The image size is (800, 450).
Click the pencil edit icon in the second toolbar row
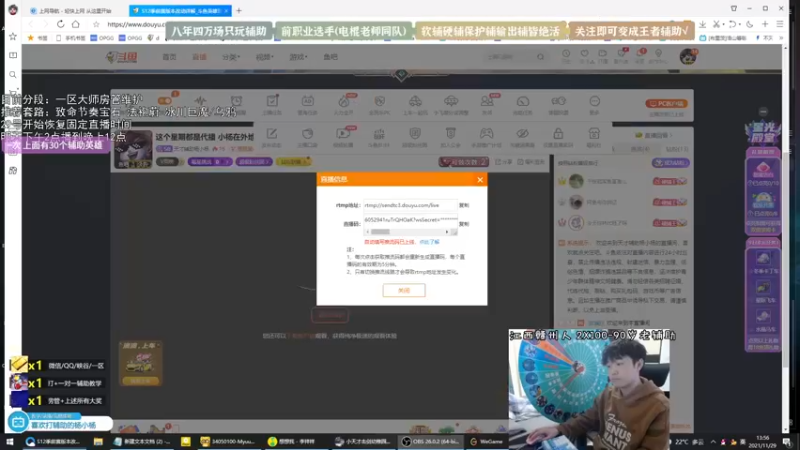[272, 134]
